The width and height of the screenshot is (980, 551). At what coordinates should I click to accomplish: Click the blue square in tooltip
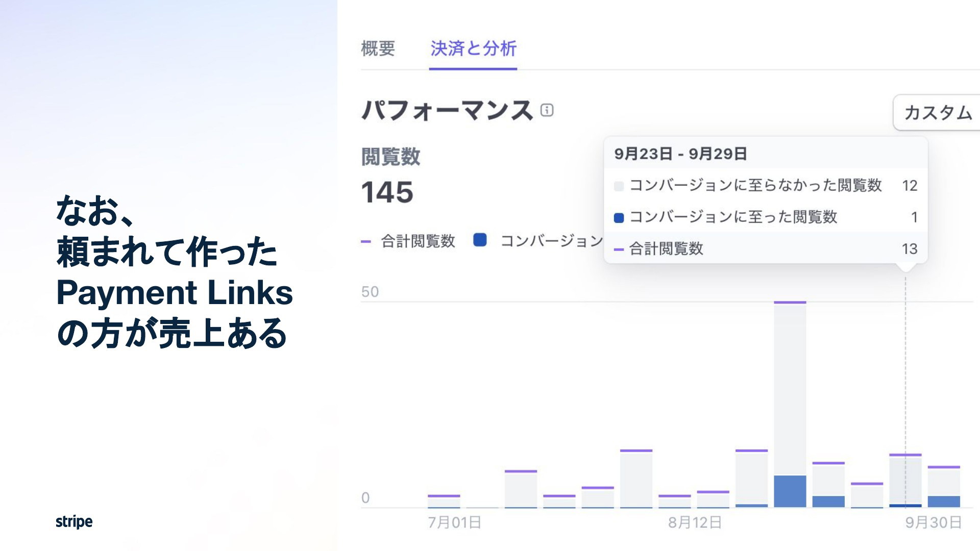point(619,218)
